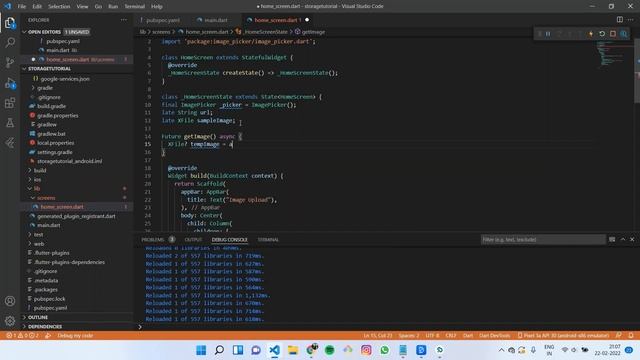640x360 pixels.
Task: Open the Accounts menu icon
Action: click(x=10, y=301)
